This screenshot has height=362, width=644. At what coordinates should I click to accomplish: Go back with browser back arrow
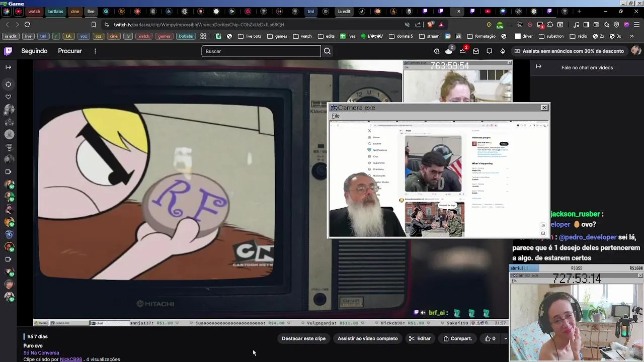coord(7,24)
